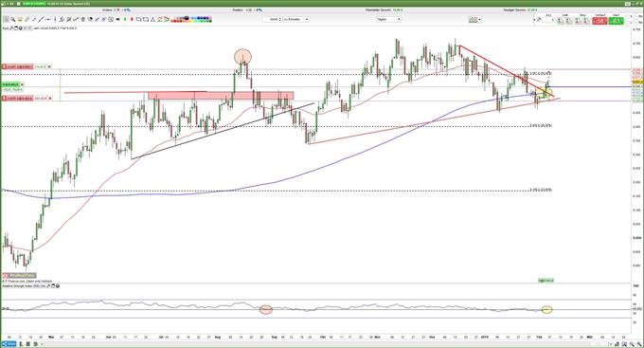Click the first Limit order icon
Screen dimensions: 644x348
(560, 21)
